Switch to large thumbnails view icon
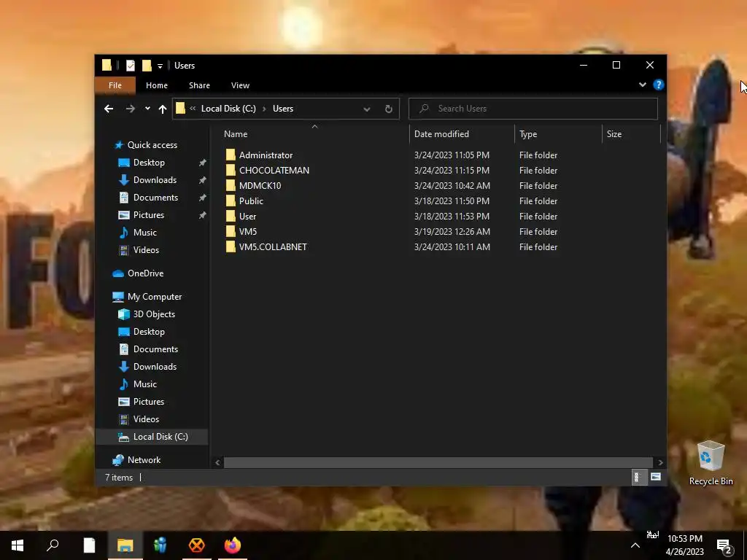747x560 pixels. [656, 477]
